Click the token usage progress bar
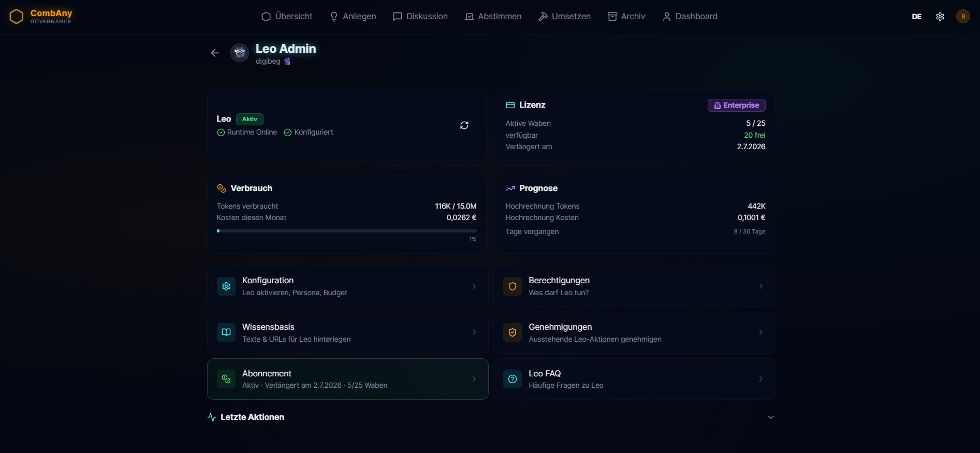Image resolution: width=980 pixels, height=453 pixels. pos(346,231)
